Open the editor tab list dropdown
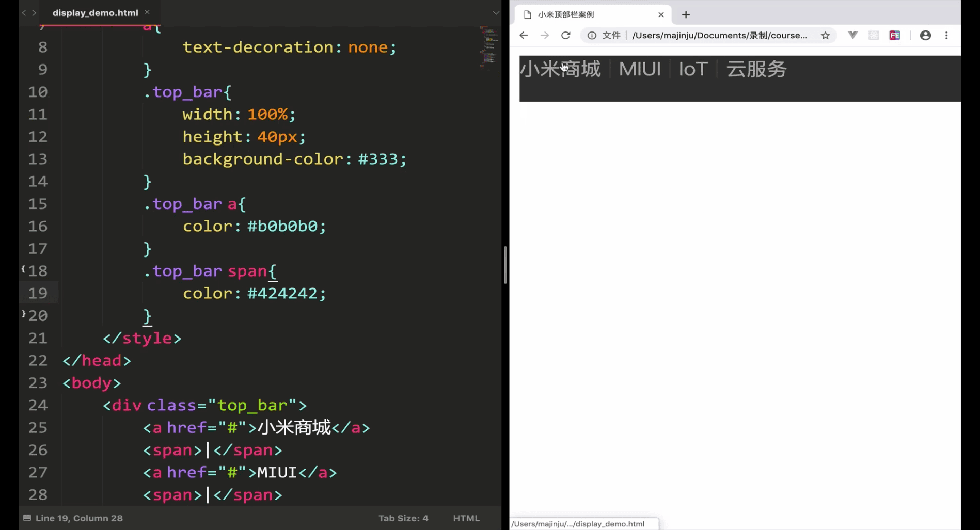This screenshot has height=530, width=980. coord(496,12)
